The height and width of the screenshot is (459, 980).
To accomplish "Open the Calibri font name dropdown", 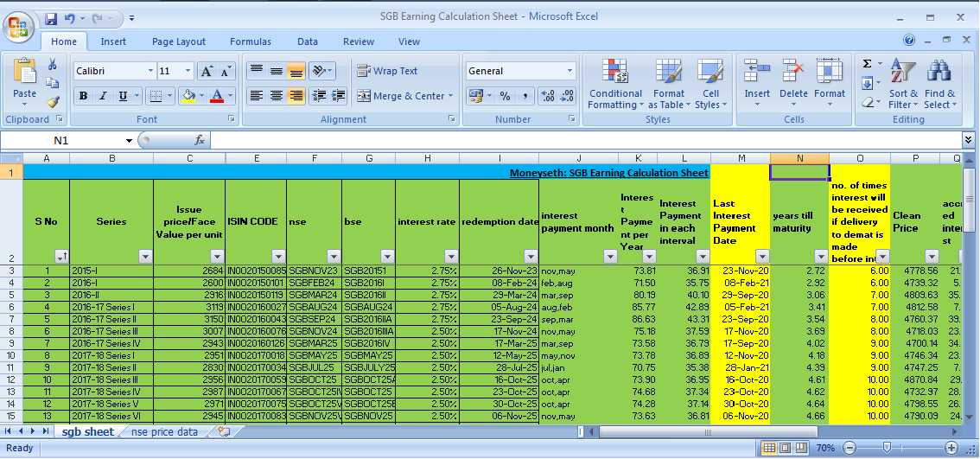I will 150,71.
